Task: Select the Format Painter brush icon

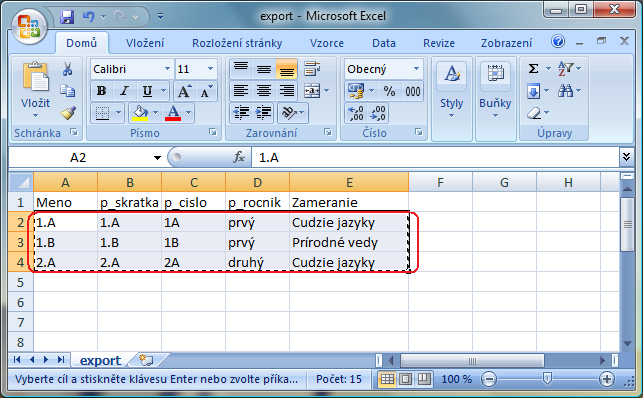Action: click(68, 113)
